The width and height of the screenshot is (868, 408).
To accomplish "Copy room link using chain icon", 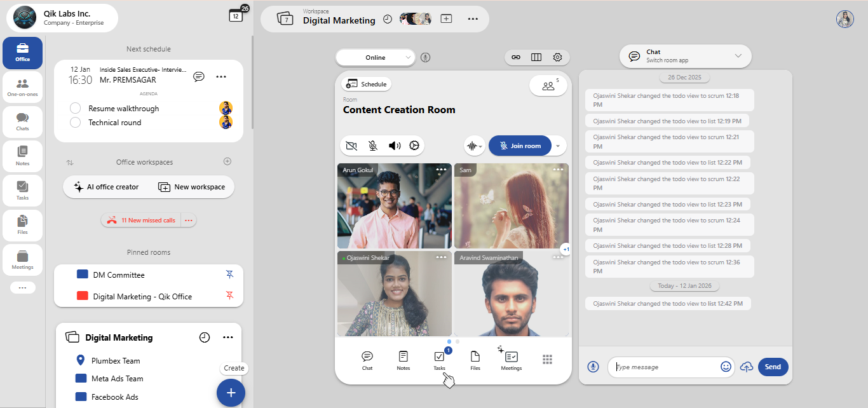I will [x=516, y=57].
